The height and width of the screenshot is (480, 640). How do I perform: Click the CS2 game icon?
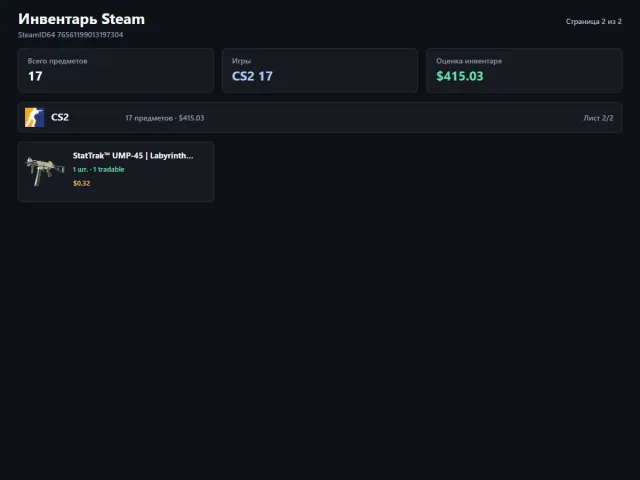[x=34, y=118]
